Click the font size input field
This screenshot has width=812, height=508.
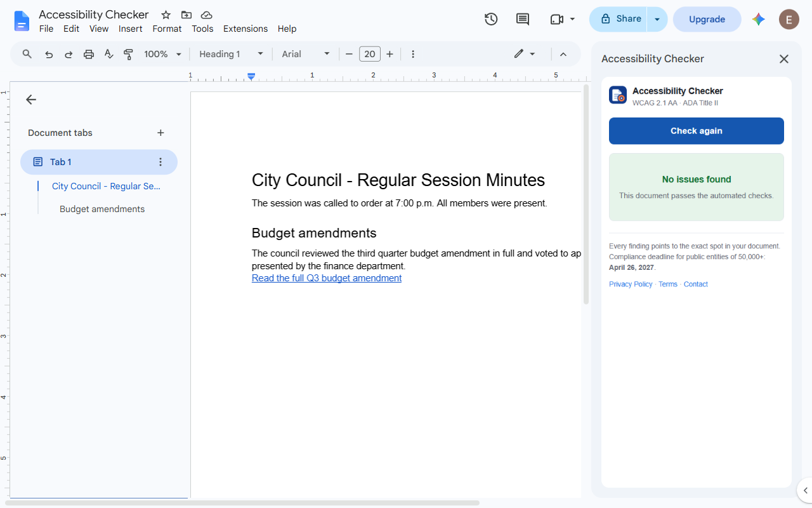(370, 54)
